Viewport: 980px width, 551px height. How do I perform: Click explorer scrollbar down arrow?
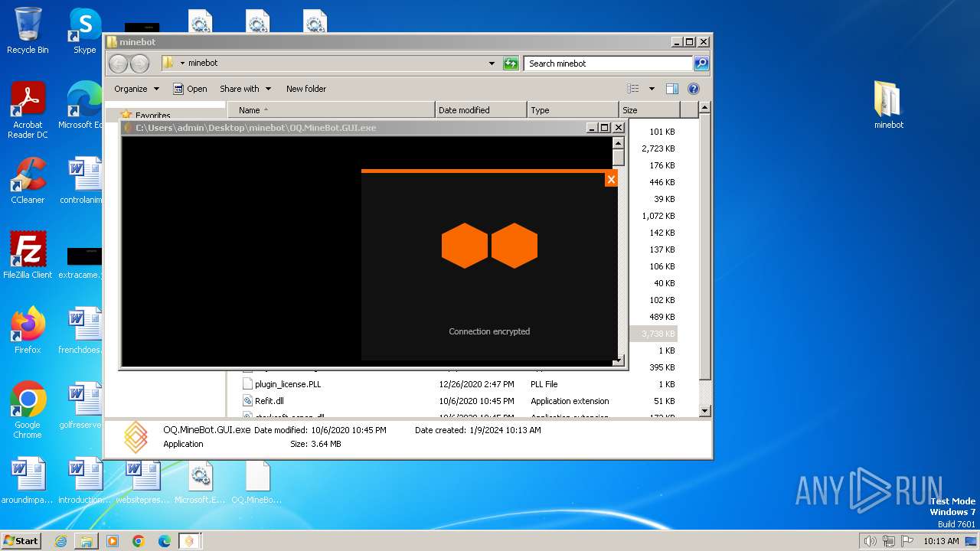705,411
